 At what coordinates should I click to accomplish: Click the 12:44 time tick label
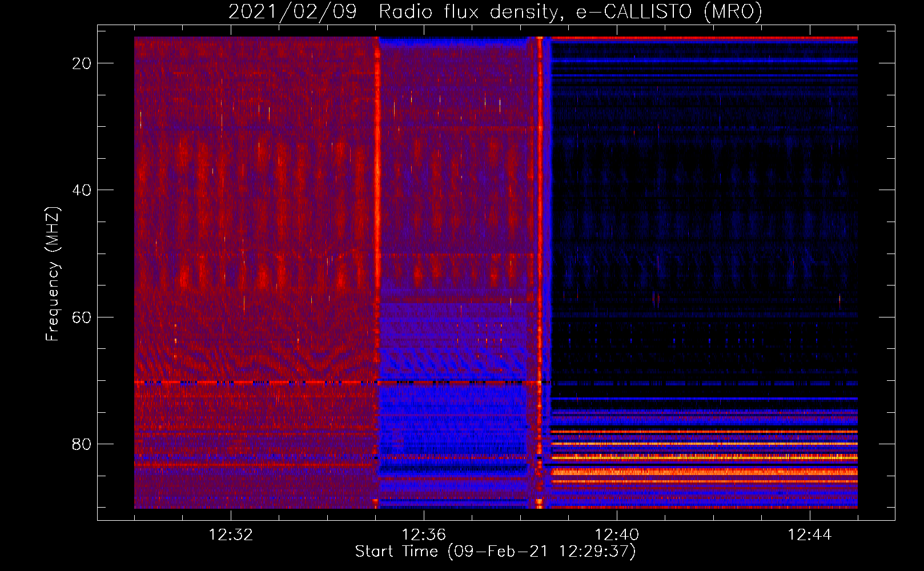[810, 535]
